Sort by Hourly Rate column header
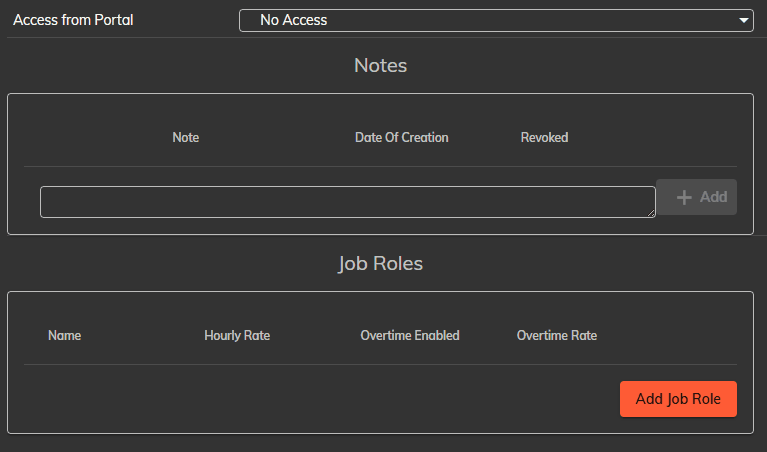 tap(237, 335)
